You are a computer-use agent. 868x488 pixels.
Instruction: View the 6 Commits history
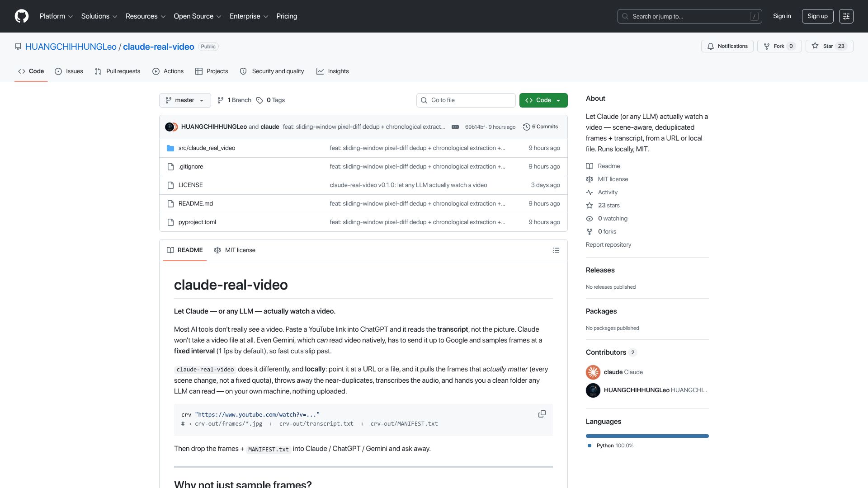pos(540,127)
